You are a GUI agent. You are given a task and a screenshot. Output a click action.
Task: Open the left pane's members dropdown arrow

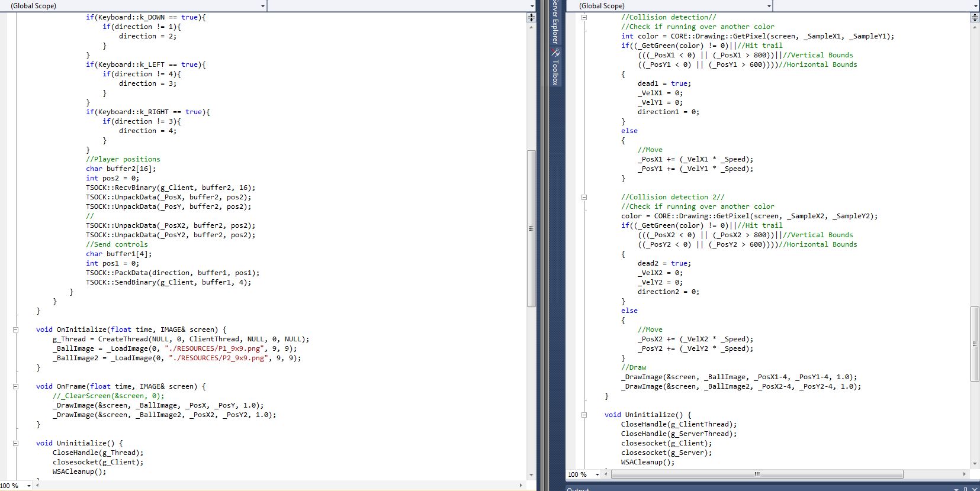(x=532, y=6)
